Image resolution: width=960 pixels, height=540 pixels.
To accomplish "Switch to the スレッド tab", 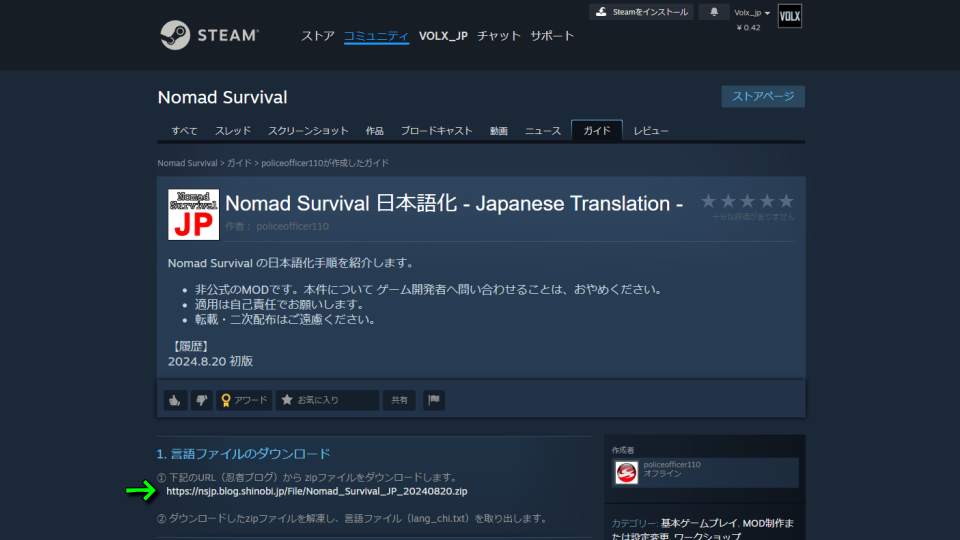I will [233, 130].
